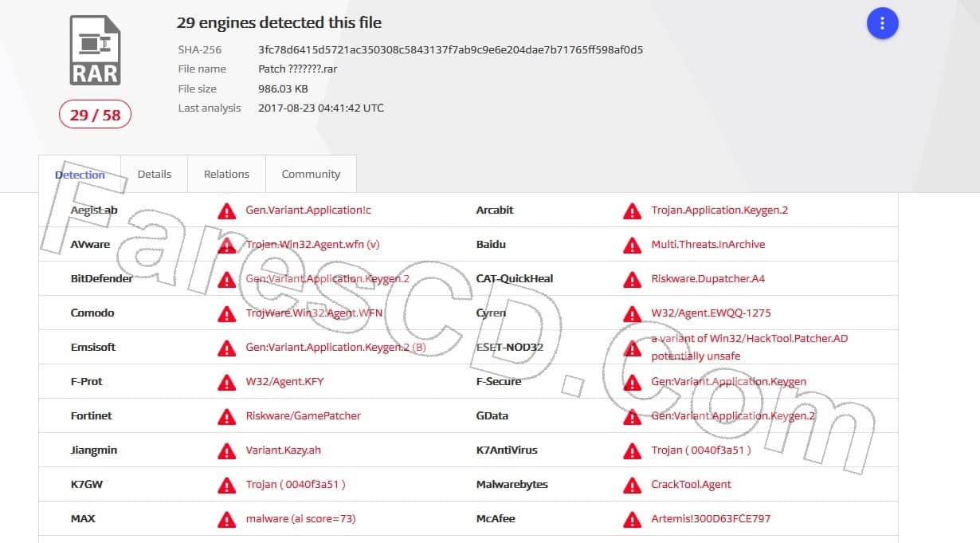Click the Cyren detection warning icon
The image size is (980, 543).
633,313
